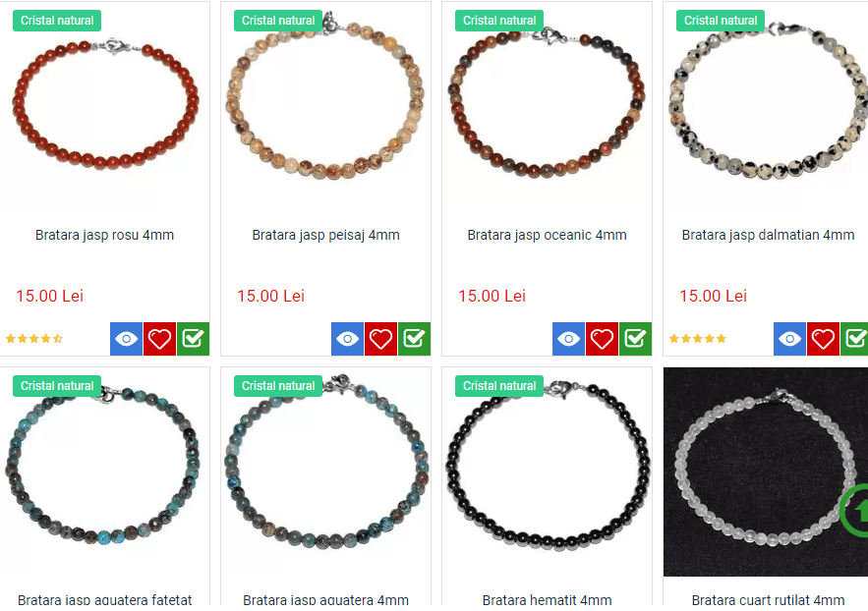Click quick view eye icon for jasp rosu bracelet
Viewport: 868px width, 611px height.
126,338
